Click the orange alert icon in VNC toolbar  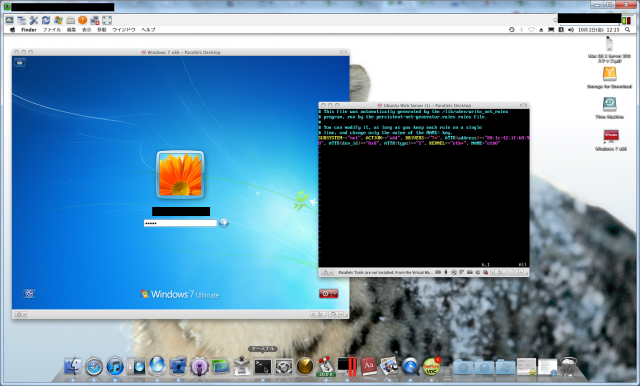coord(82,20)
